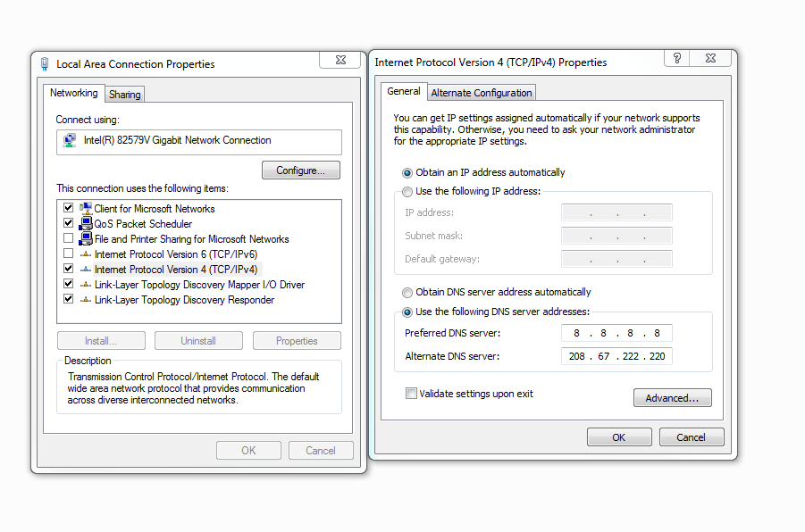Image resolution: width=805 pixels, height=532 pixels.
Task: Open the Alternate Configuration tab
Action: point(482,93)
